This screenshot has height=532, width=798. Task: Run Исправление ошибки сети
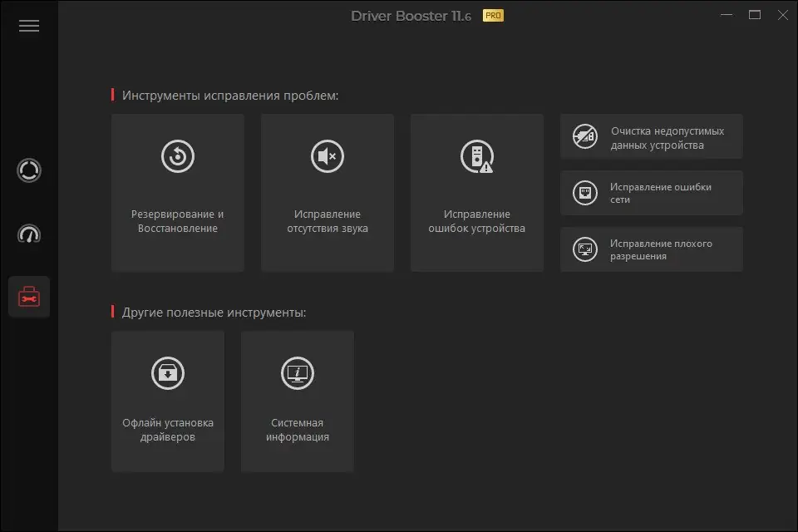pos(660,194)
